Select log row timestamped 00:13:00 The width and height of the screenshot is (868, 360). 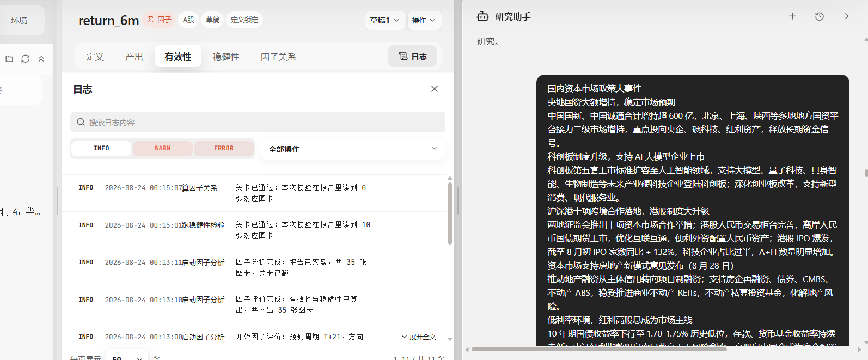click(x=255, y=337)
